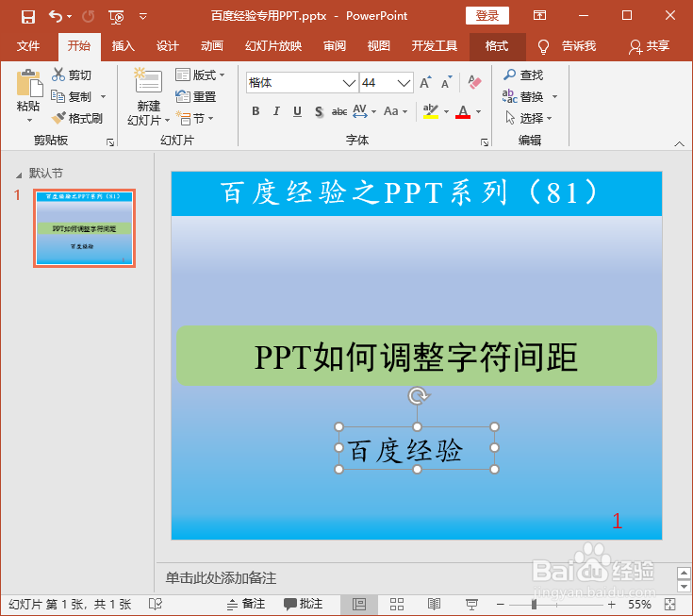Open the 文件 tab
693x616 pixels.
[x=28, y=46]
